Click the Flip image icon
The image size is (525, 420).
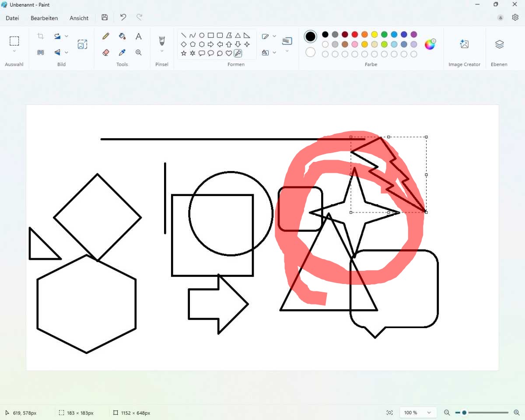click(x=57, y=52)
